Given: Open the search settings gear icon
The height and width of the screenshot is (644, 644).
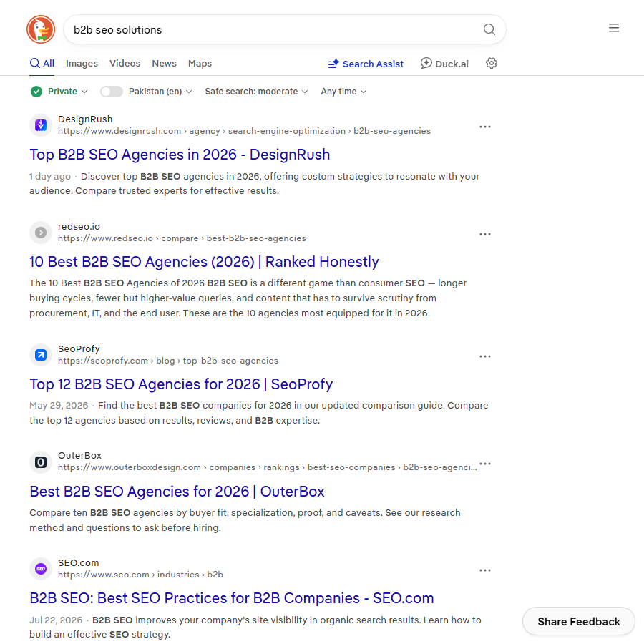Looking at the screenshot, I should [x=491, y=63].
